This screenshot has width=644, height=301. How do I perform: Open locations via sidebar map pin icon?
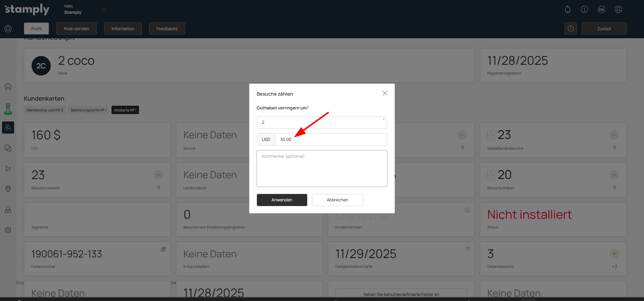pos(8,189)
